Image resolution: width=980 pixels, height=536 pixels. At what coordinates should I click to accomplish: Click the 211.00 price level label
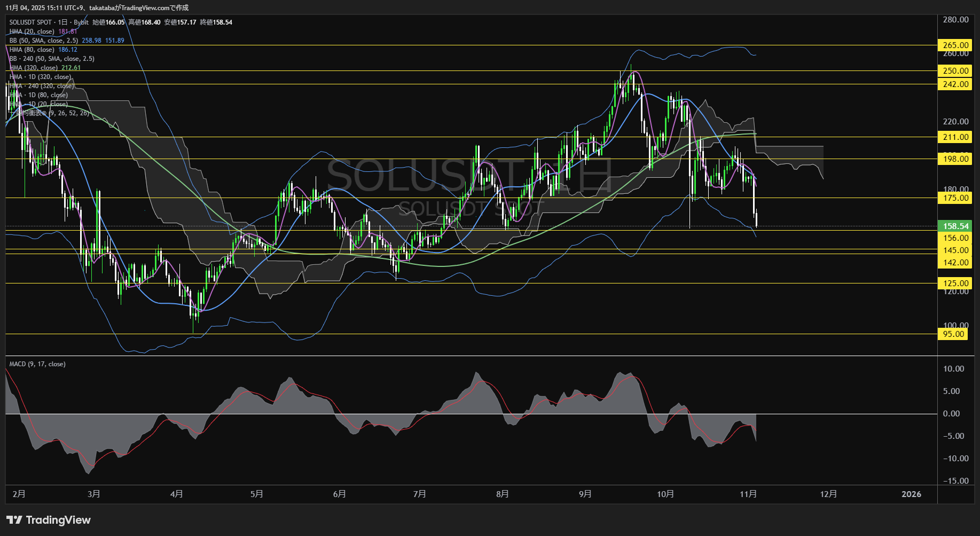(x=955, y=137)
